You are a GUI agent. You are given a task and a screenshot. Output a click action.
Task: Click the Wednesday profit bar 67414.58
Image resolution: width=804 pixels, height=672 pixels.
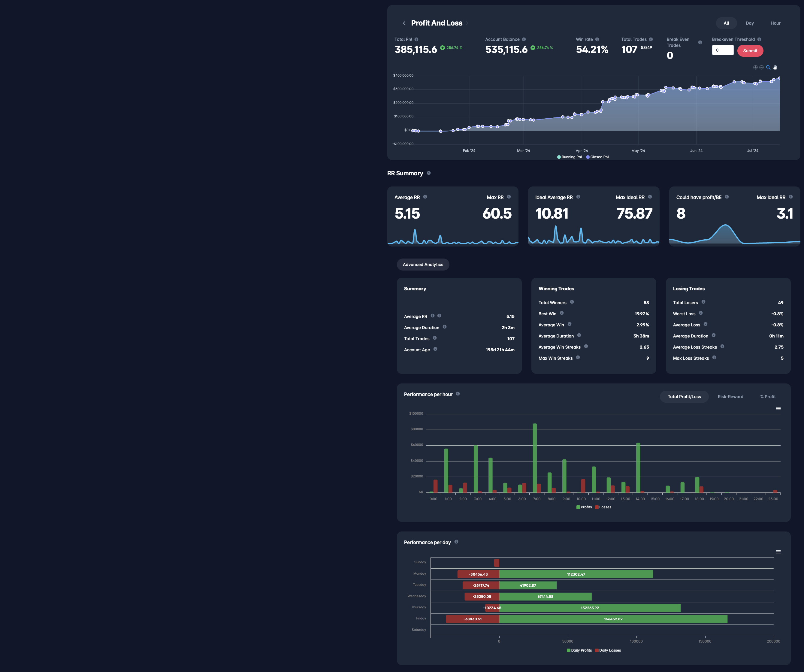[545, 597]
